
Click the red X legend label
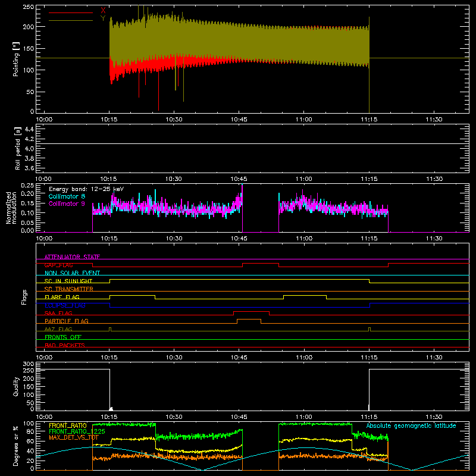tap(103, 11)
